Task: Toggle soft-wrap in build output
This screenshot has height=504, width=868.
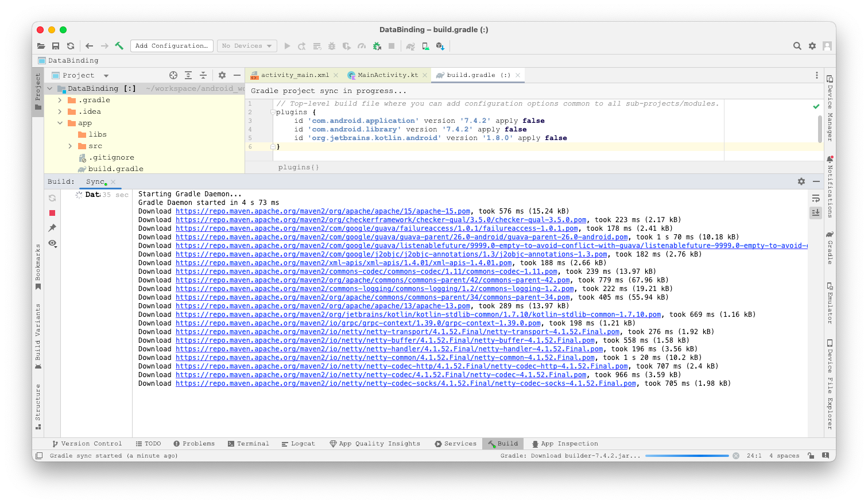Action: pyautogui.click(x=816, y=198)
